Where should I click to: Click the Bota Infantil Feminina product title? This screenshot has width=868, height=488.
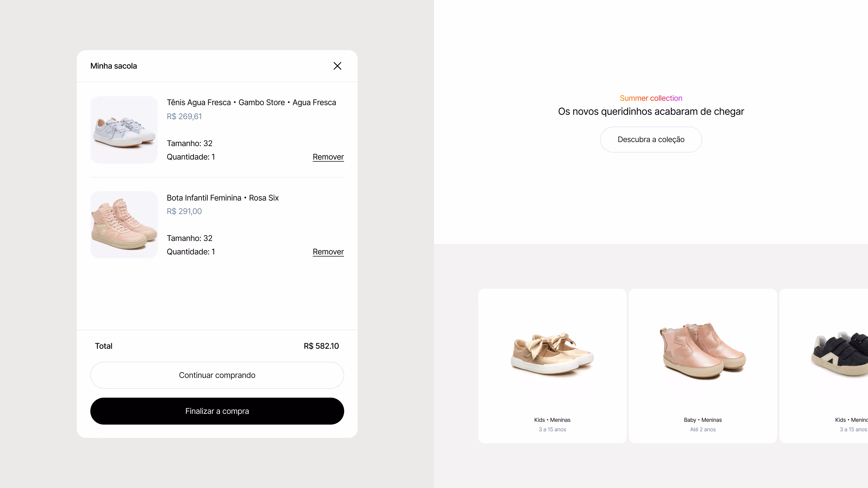pos(223,198)
